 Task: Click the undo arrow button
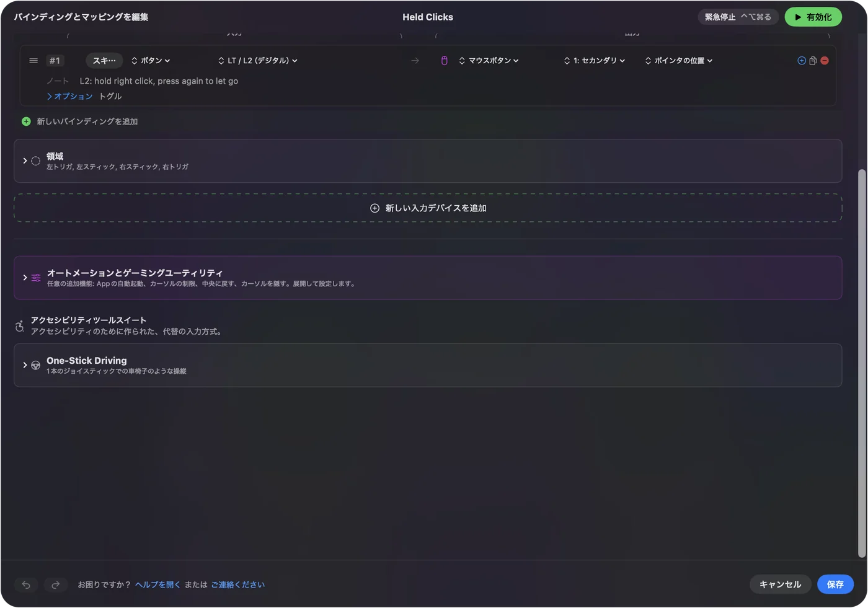[x=26, y=584]
